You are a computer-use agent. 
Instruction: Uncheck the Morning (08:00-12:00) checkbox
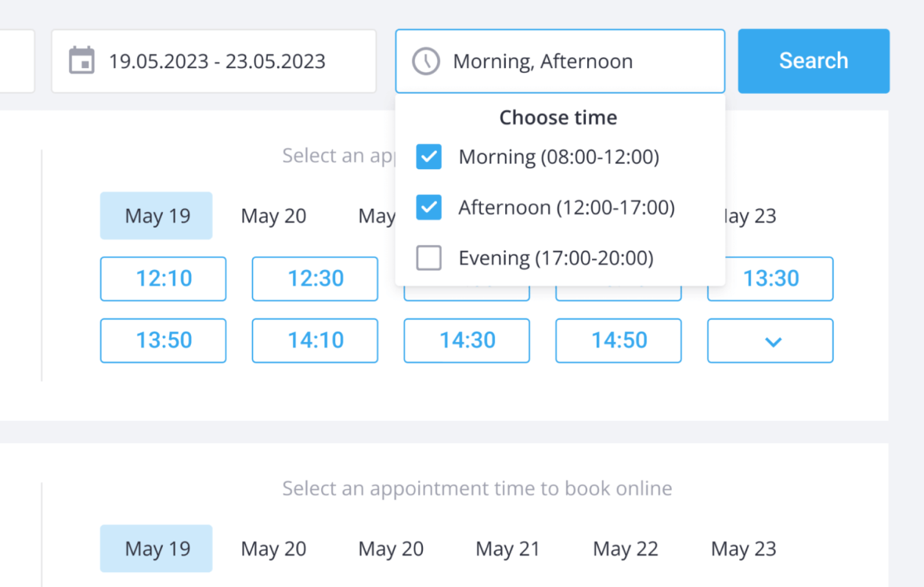pos(428,157)
